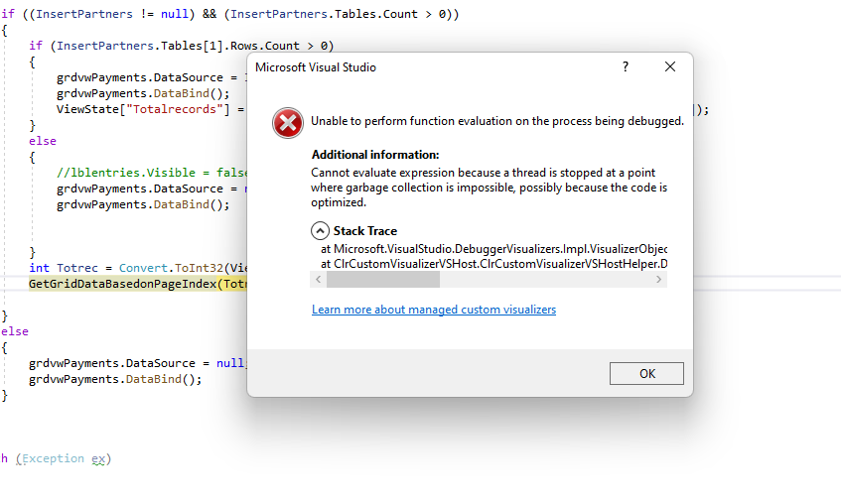The height and width of the screenshot is (504, 841).
Task: Click the stack trace line starting 'at Microsoft.VisualStudio.DebuggerVisualizers'
Action: [494, 249]
